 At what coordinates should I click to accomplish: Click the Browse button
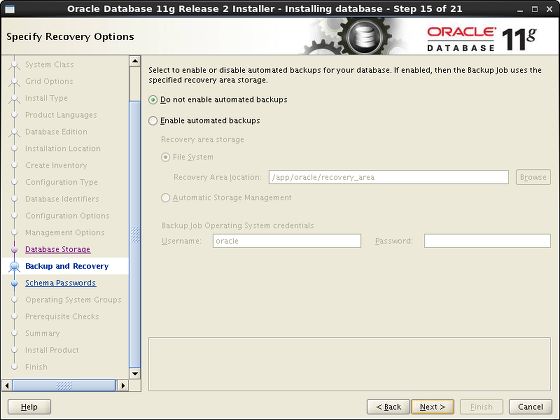click(533, 177)
